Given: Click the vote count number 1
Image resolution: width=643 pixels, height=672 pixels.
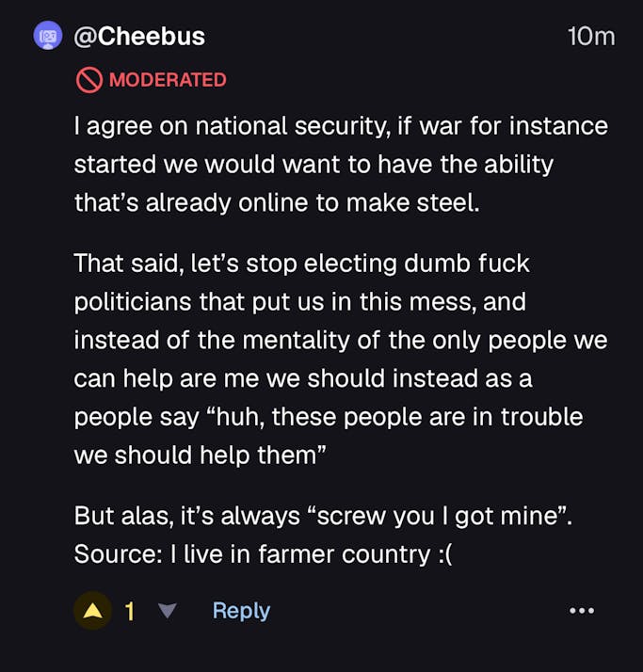Looking at the screenshot, I should tap(130, 611).
